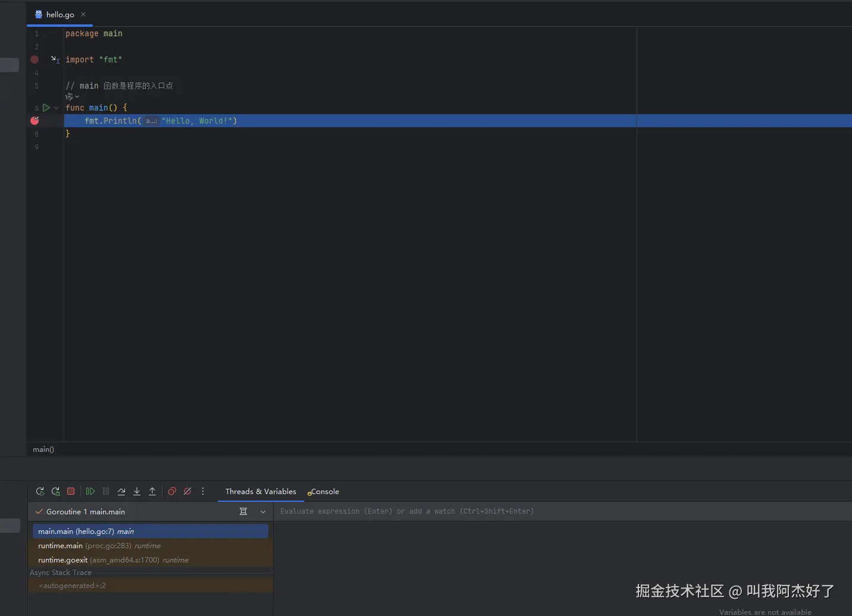Click line number 9 in gutter

click(36, 147)
